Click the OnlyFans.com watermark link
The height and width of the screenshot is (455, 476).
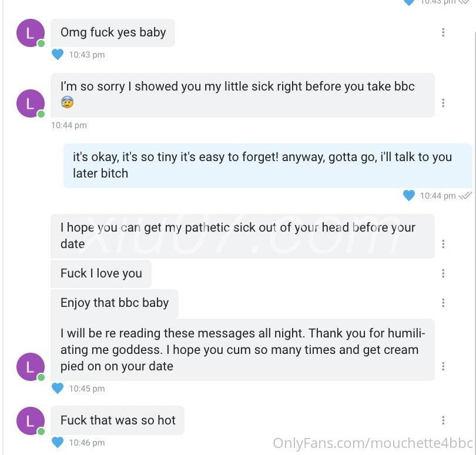(x=373, y=443)
